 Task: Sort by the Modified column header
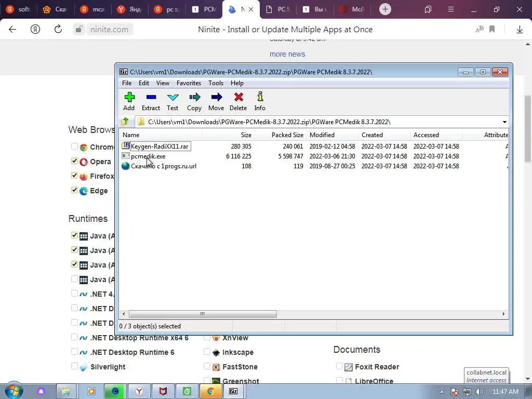click(332, 135)
